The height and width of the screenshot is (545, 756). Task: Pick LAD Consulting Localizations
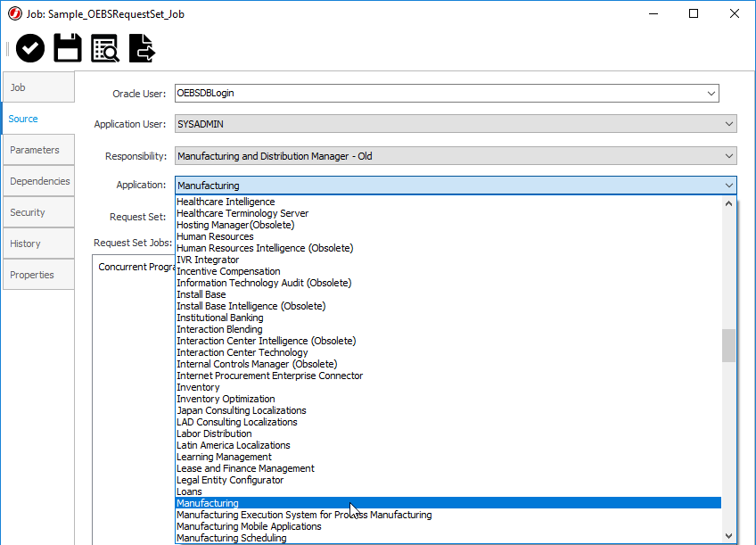coord(448,422)
